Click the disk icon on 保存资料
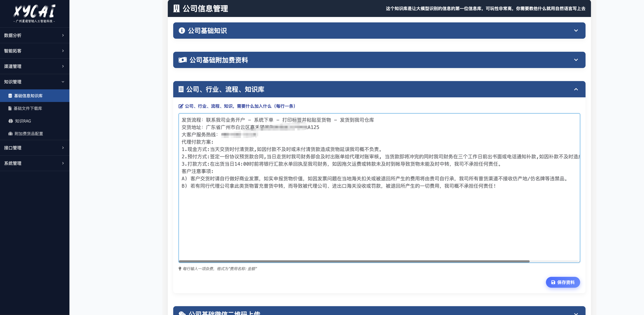This screenshot has height=315, width=644. [553, 282]
